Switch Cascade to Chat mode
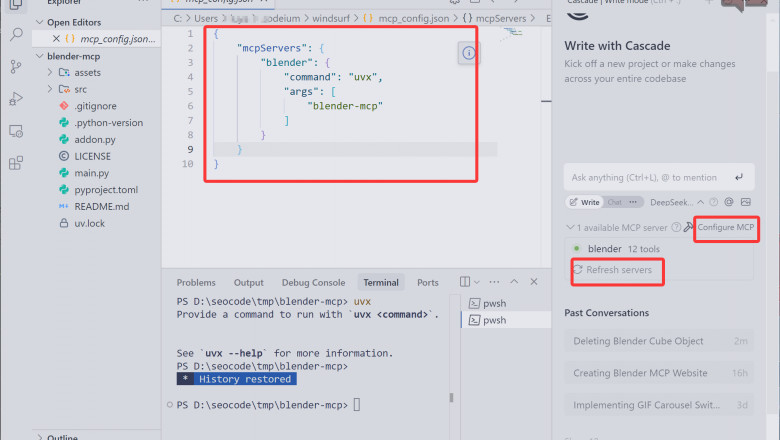 614,202
